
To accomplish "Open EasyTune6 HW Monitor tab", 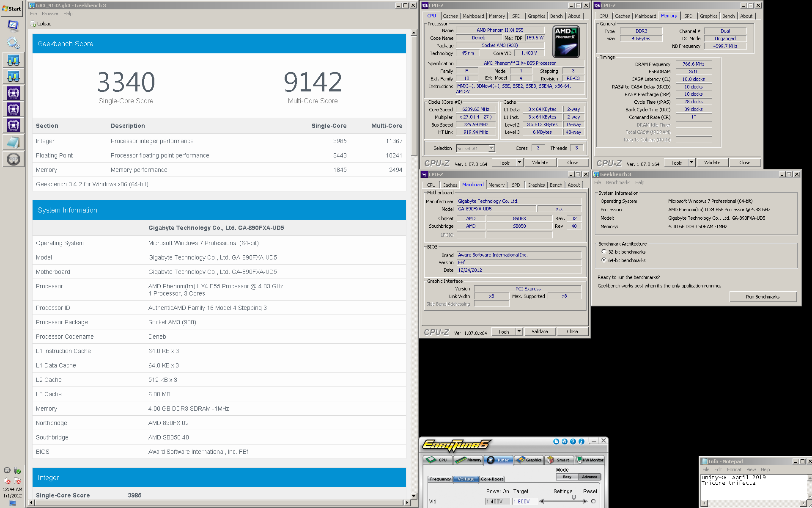I will [x=590, y=460].
